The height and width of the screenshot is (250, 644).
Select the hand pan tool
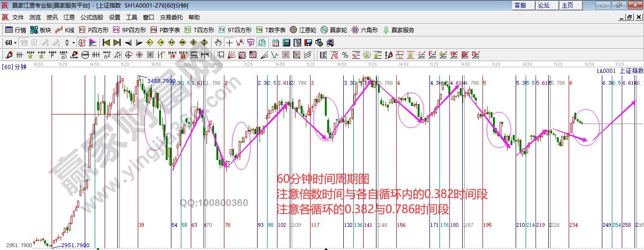(218, 43)
